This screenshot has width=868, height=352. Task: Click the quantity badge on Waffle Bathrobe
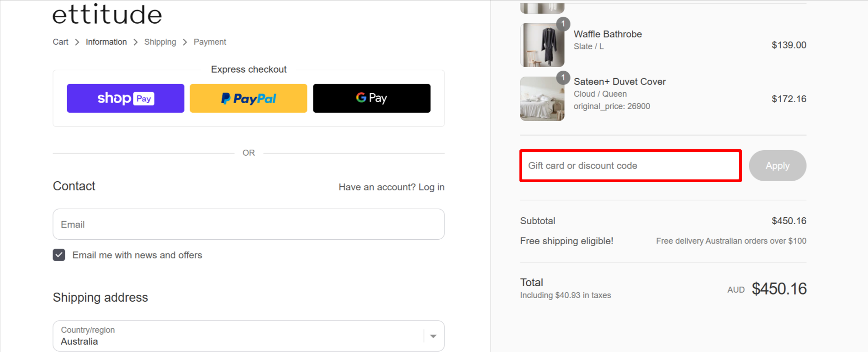563,24
